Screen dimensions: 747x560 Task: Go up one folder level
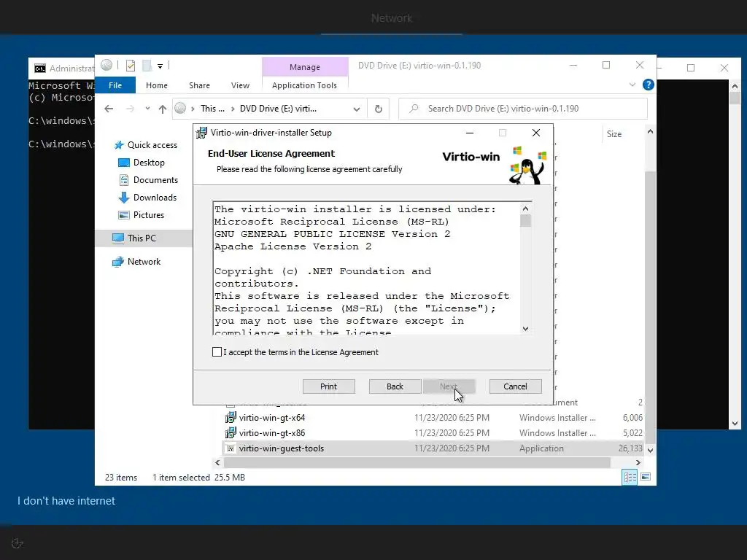(x=163, y=109)
